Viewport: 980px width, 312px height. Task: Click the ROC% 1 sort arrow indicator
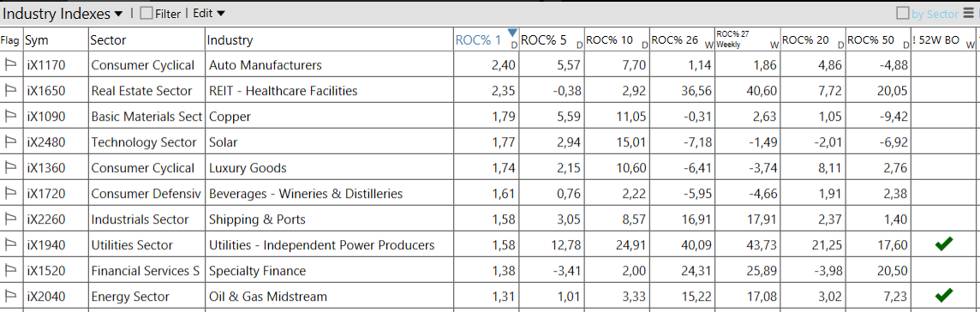[x=512, y=33]
